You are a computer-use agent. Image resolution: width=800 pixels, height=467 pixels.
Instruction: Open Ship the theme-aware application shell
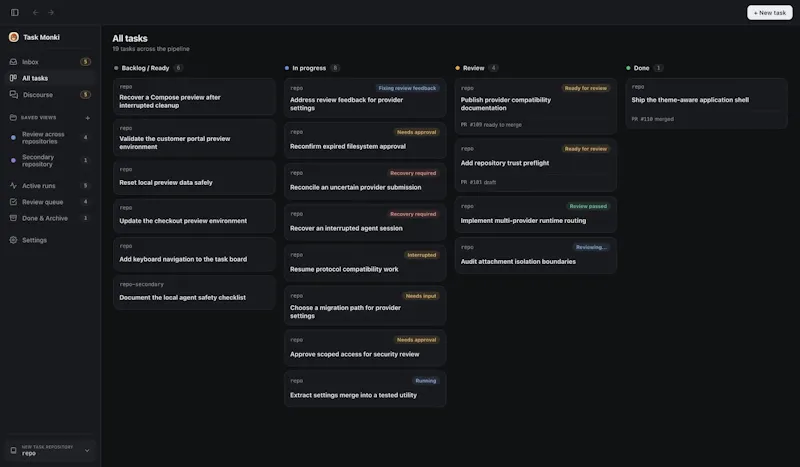pyautogui.click(x=707, y=103)
